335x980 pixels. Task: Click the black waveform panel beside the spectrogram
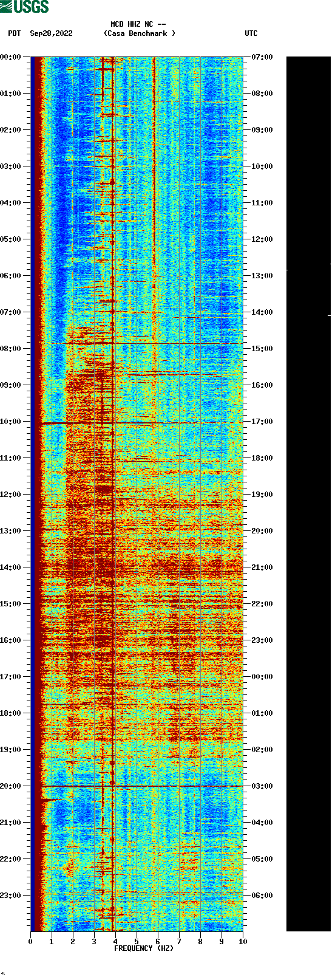click(x=308, y=494)
